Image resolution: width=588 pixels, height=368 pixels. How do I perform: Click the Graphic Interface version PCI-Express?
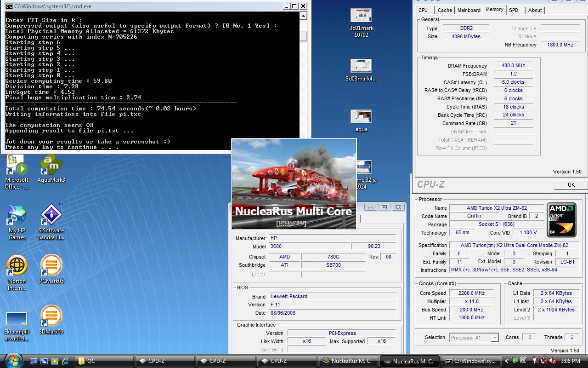(x=342, y=333)
